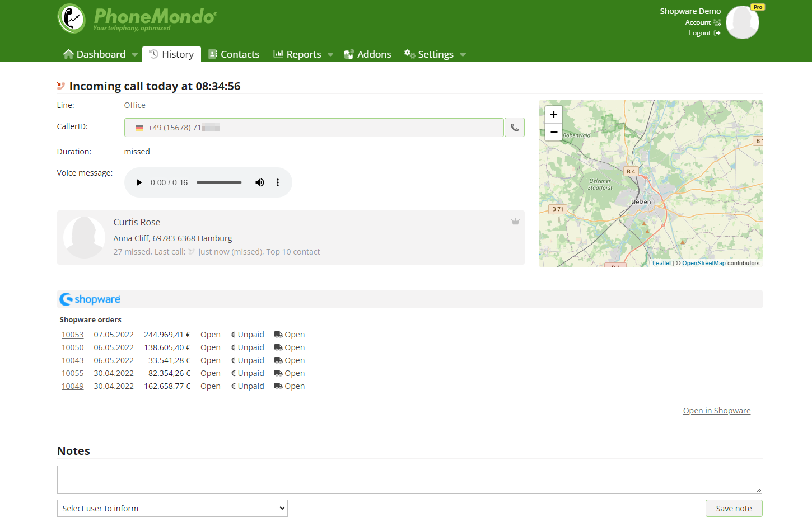812x531 pixels.
Task: Click the Unpaid status of order 10050
Action: [248, 347]
